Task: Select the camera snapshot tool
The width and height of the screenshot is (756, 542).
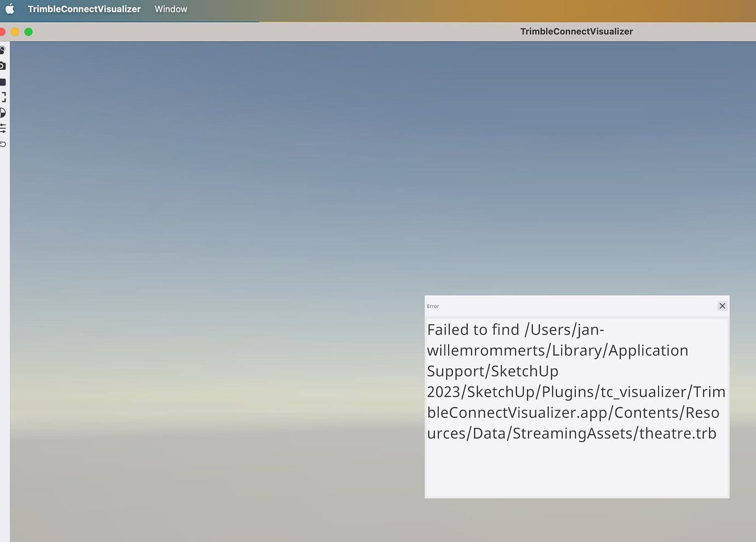Action: [3, 66]
